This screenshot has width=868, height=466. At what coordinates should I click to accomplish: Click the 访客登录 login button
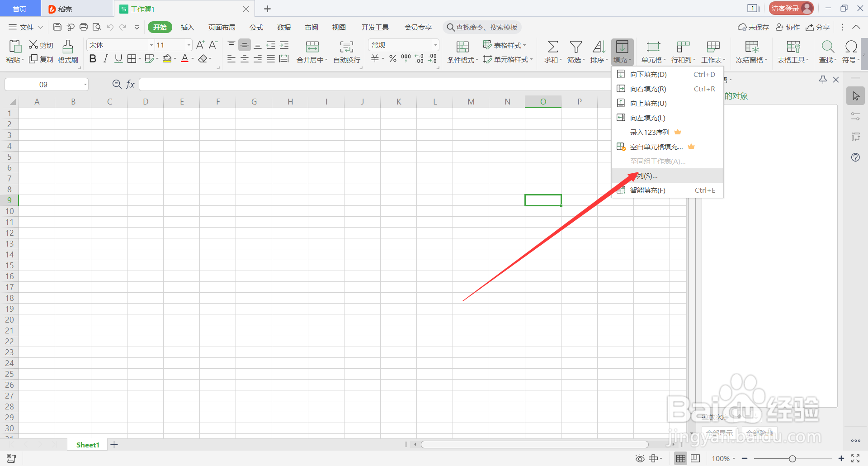tap(790, 8)
